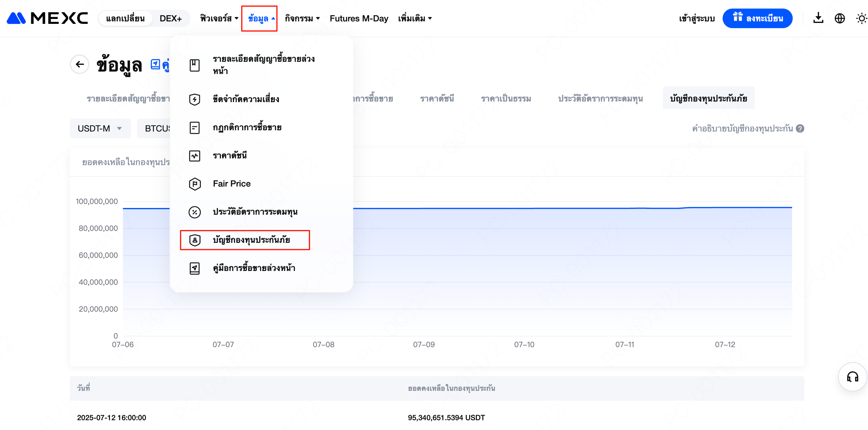Image resolution: width=868 pixels, height=430 pixels.
Task: Expand the ฟิวเจอร์ส menu
Action: pos(219,18)
